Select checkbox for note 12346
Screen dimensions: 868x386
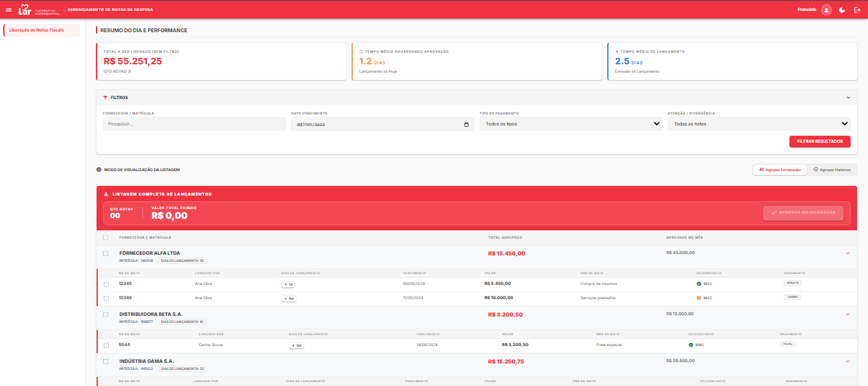[106, 299]
